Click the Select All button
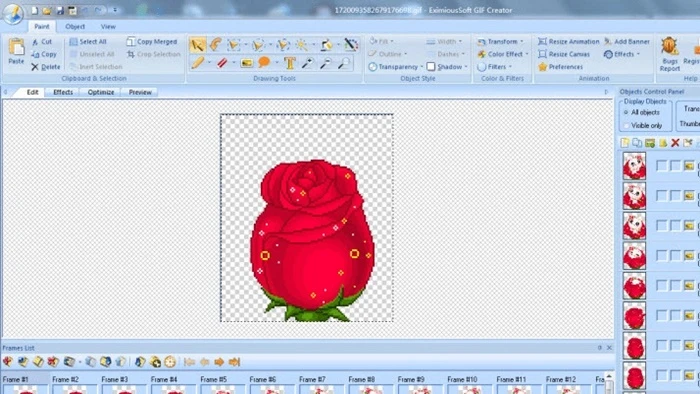Image resolution: width=700 pixels, height=394 pixels. [x=88, y=41]
